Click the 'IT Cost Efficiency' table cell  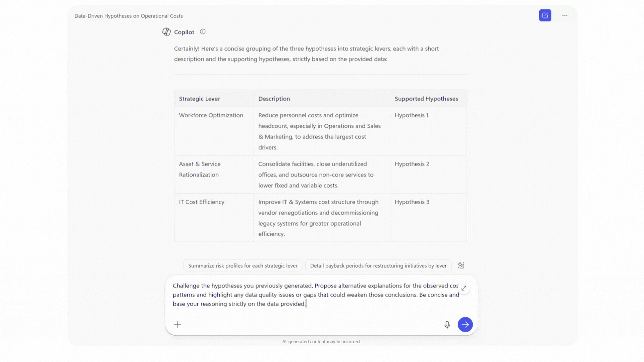tap(202, 202)
